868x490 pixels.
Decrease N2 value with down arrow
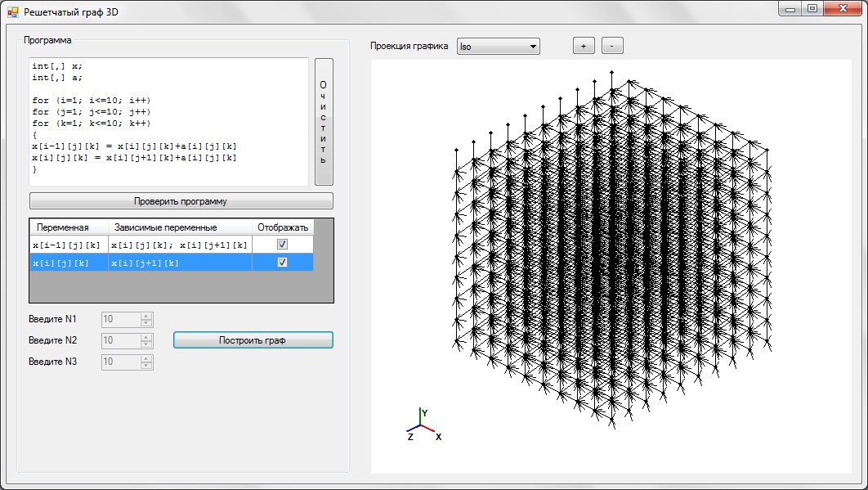click(146, 344)
